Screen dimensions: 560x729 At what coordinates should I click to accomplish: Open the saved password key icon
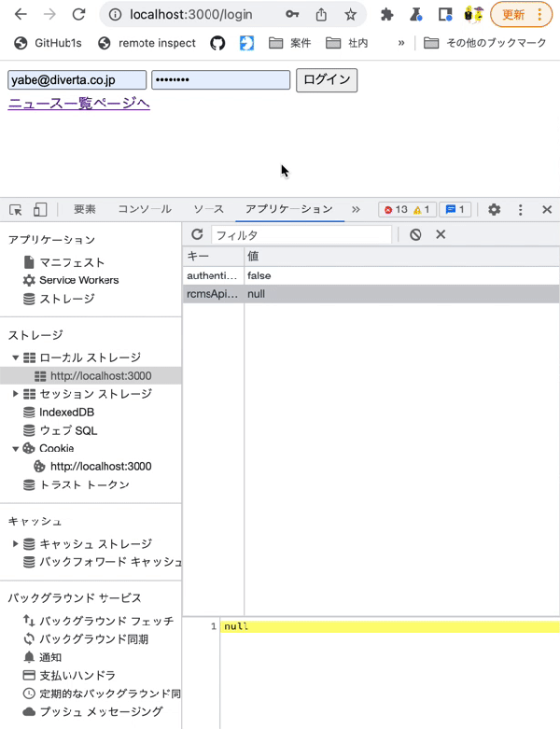click(292, 14)
